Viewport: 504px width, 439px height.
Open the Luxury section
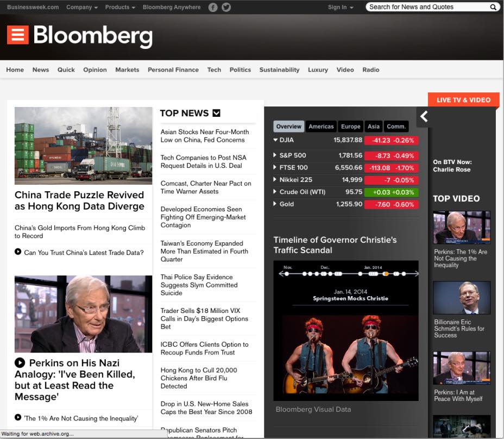point(318,70)
